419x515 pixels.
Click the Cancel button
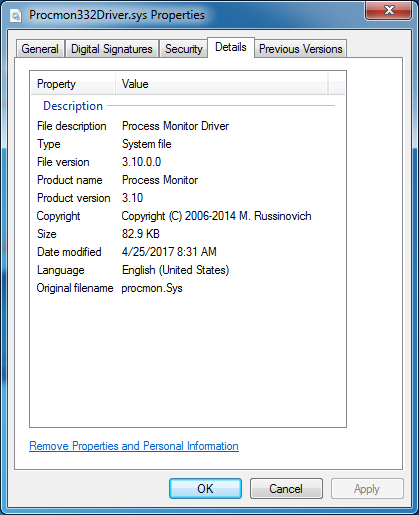(x=286, y=489)
